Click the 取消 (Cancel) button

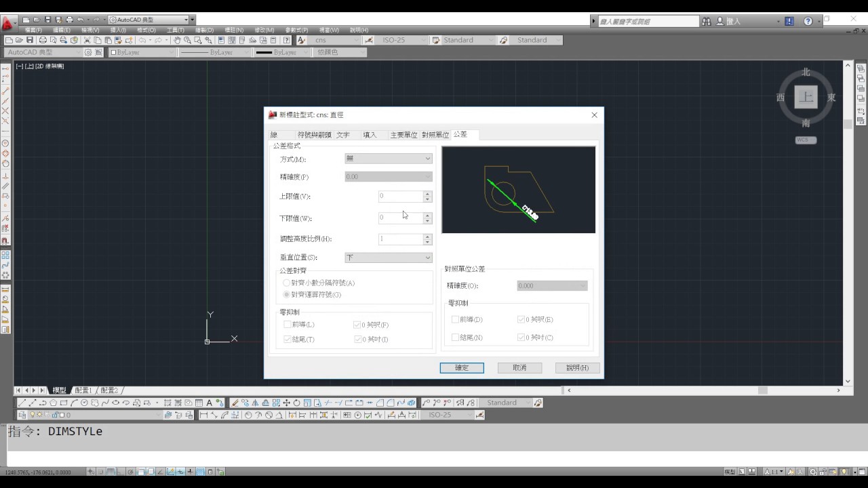(x=519, y=367)
